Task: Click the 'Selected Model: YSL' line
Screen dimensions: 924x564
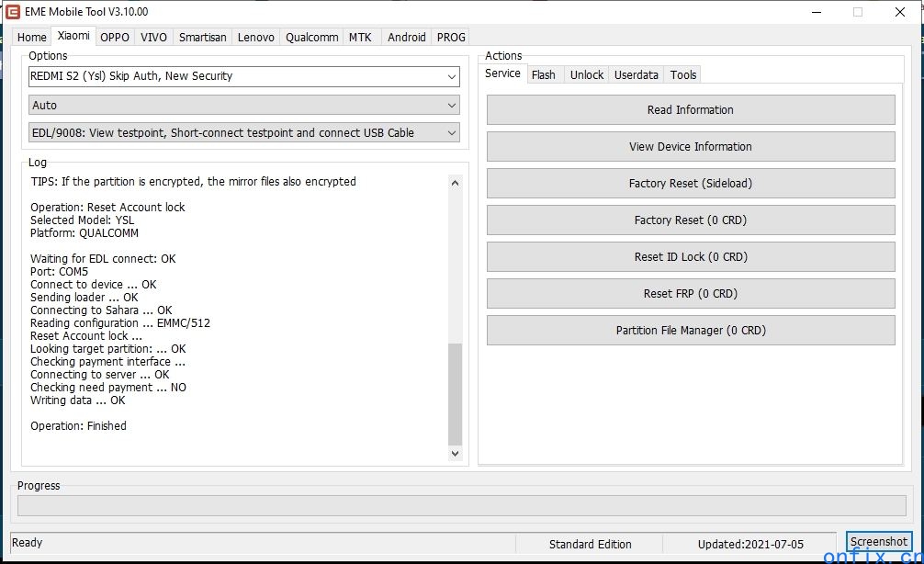Action: point(82,220)
